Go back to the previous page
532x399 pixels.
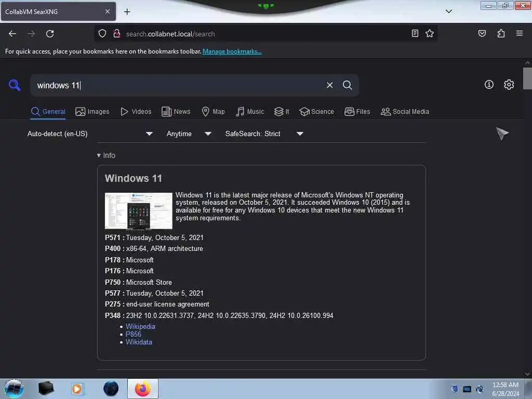12,34
